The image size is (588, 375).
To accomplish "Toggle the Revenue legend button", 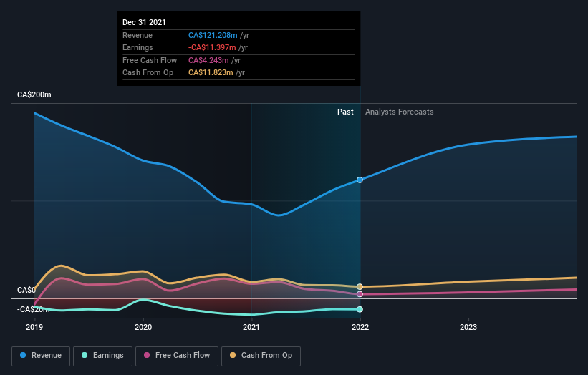I will coord(41,356).
